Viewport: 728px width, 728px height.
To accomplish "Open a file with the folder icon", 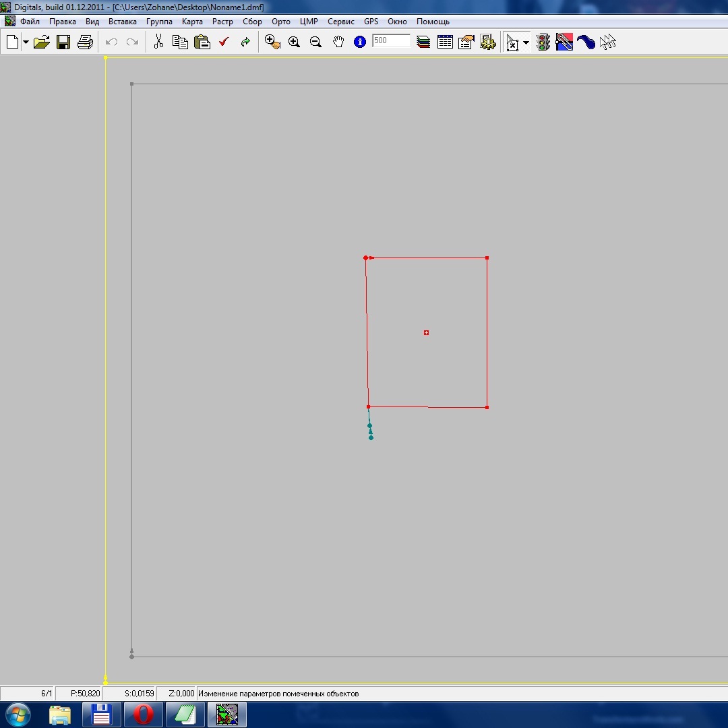I will (42, 42).
